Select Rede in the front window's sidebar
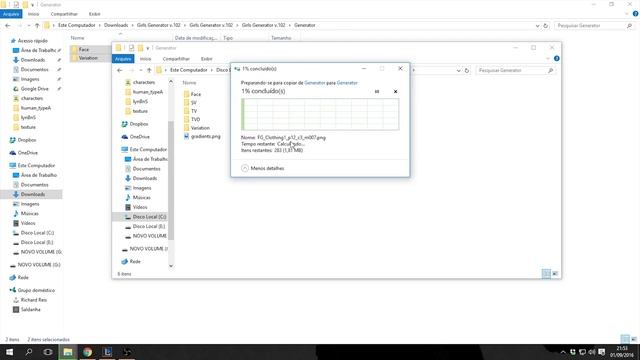This screenshot has height=360, width=640. point(131,261)
